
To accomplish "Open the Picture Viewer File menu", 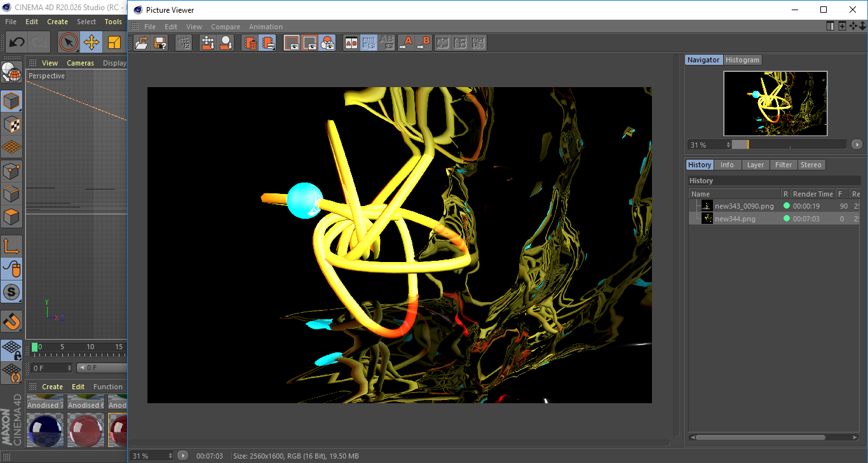I will point(150,27).
